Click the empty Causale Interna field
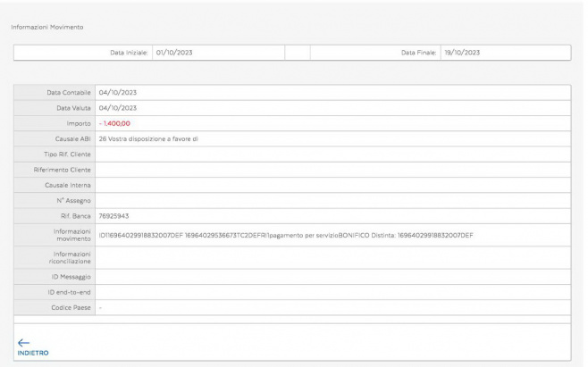588x367 pixels. [x=331, y=185]
